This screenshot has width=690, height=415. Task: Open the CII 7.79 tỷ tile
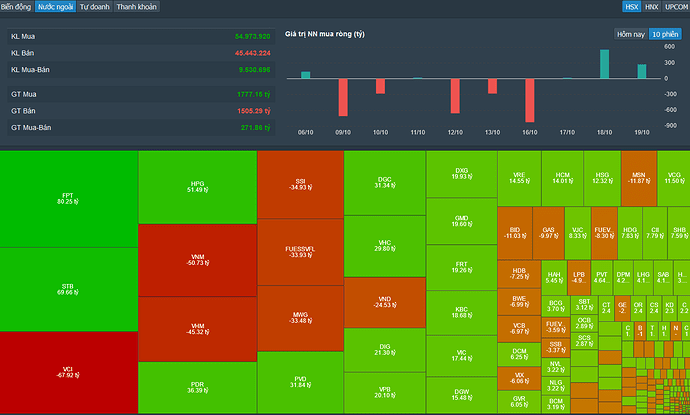tap(655, 233)
